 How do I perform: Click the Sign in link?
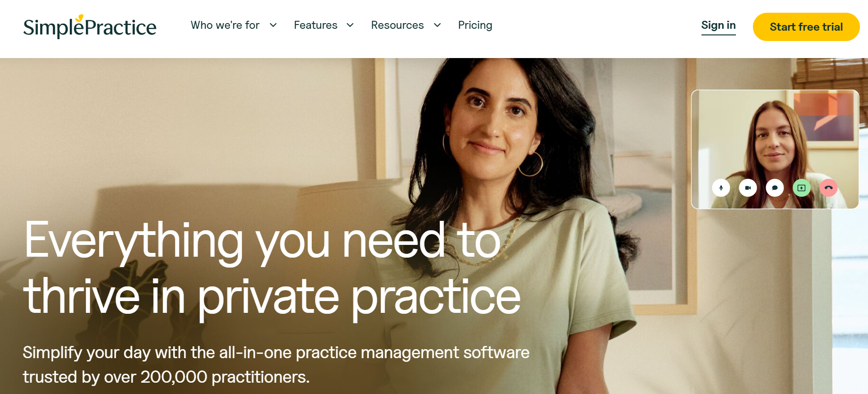tap(718, 25)
